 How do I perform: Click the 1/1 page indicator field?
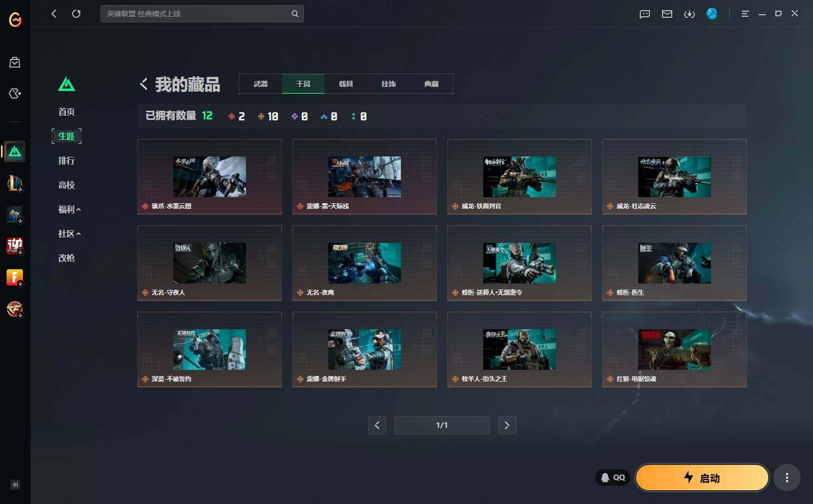coord(442,425)
